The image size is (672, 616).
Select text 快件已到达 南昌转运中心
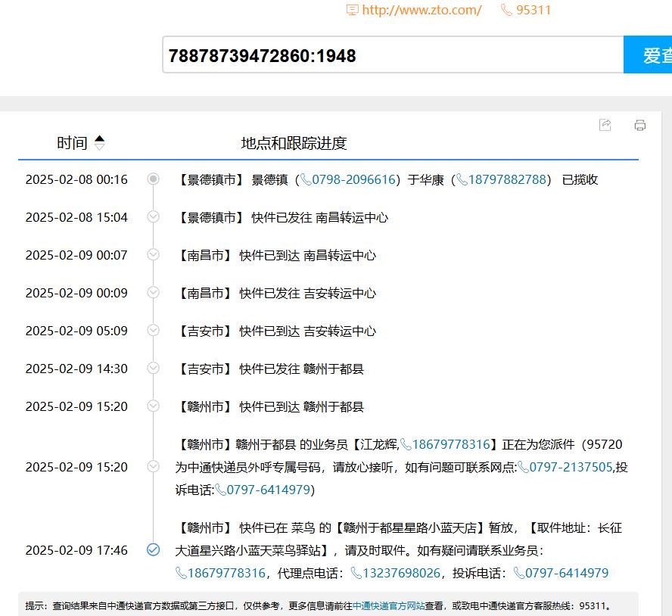(x=308, y=255)
